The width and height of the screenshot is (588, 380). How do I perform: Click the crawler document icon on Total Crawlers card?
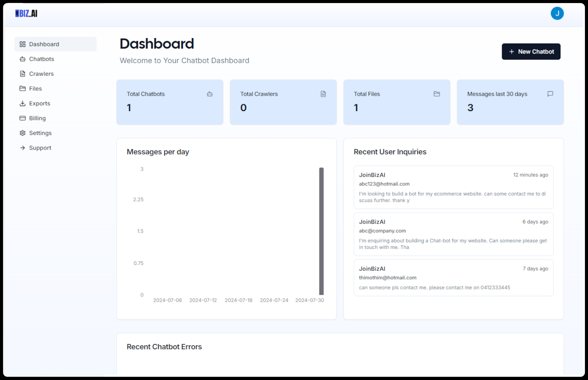click(323, 94)
